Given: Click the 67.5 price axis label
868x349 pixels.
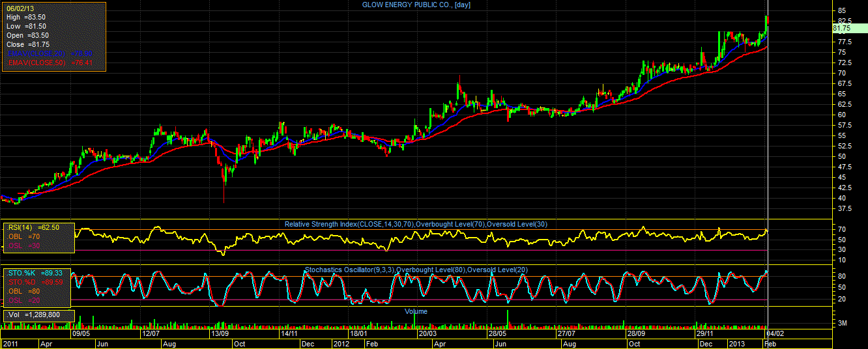Looking at the screenshot, I should pos(845,83).
